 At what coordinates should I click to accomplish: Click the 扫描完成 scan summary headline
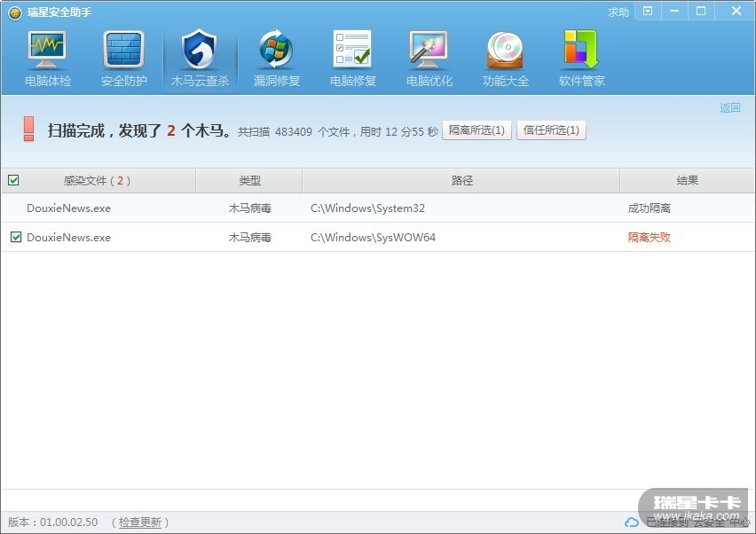tap(139, 130)
